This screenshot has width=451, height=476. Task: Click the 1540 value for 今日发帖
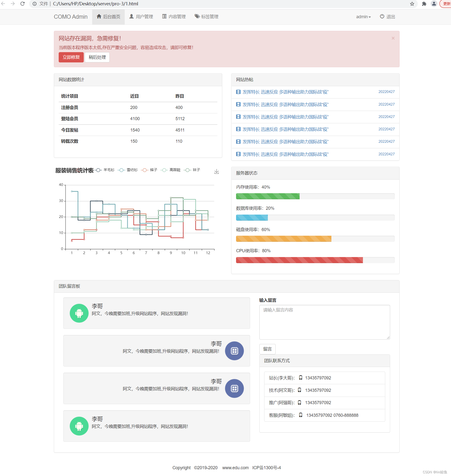pyautogui.click(x=135, y=130)
